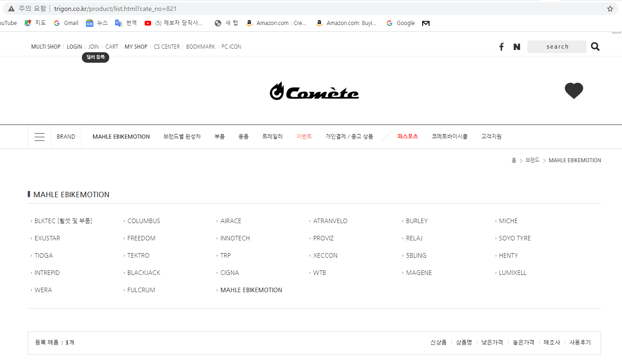Open 파스포츠 menu
The height and width of the screenshot is (364, 622).
tap(408, 136)
